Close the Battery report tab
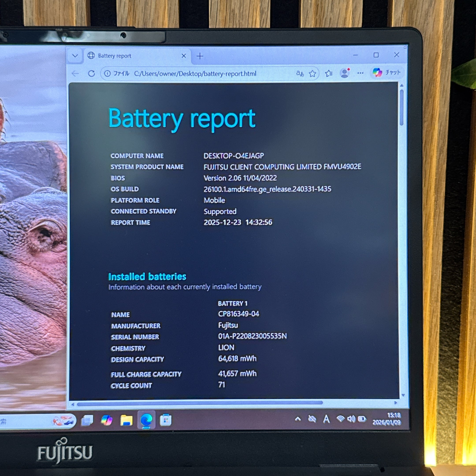Screen dimensions: 476x476 (184, 56)
